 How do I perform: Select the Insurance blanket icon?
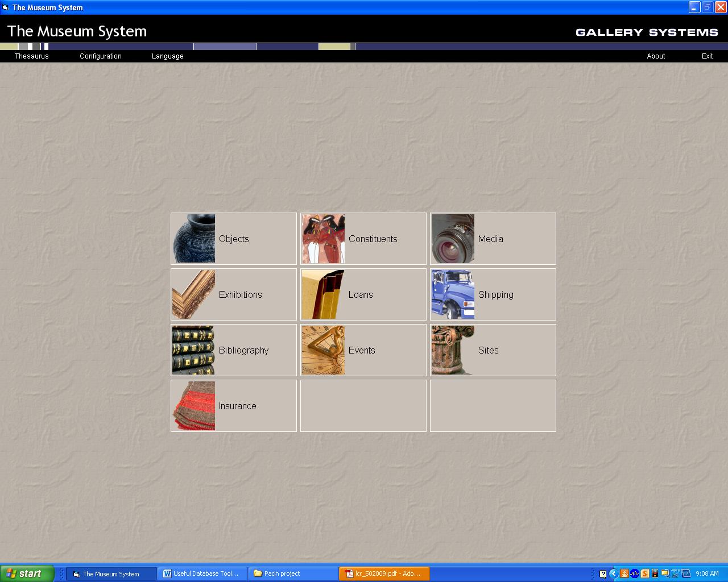[x=194, y=406]
